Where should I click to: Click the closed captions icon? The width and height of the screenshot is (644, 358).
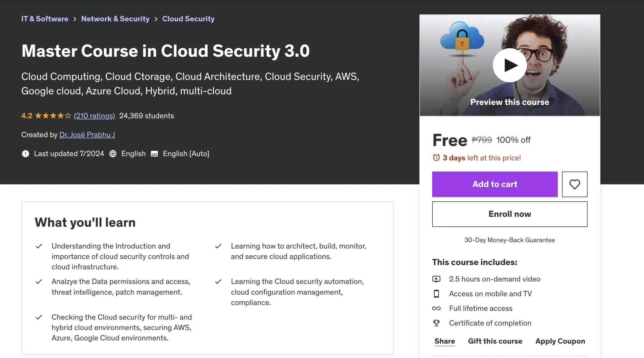point(154,154)
